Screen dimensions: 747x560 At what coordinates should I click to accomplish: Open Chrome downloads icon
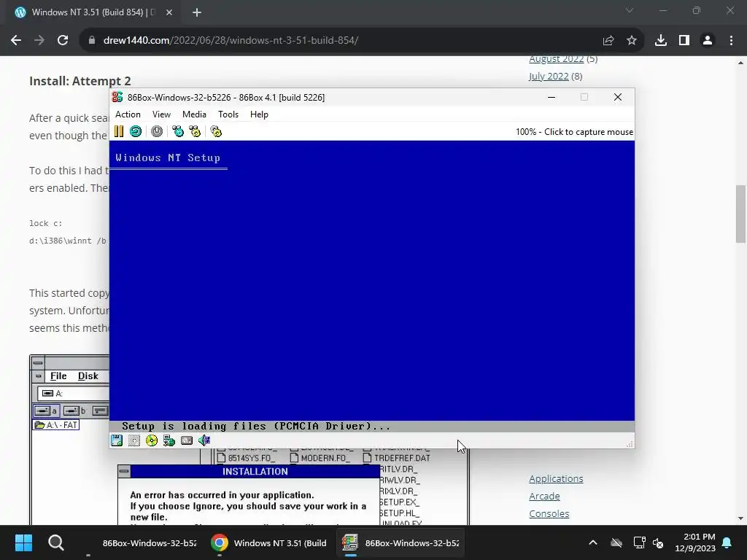[x=661, y=41]
